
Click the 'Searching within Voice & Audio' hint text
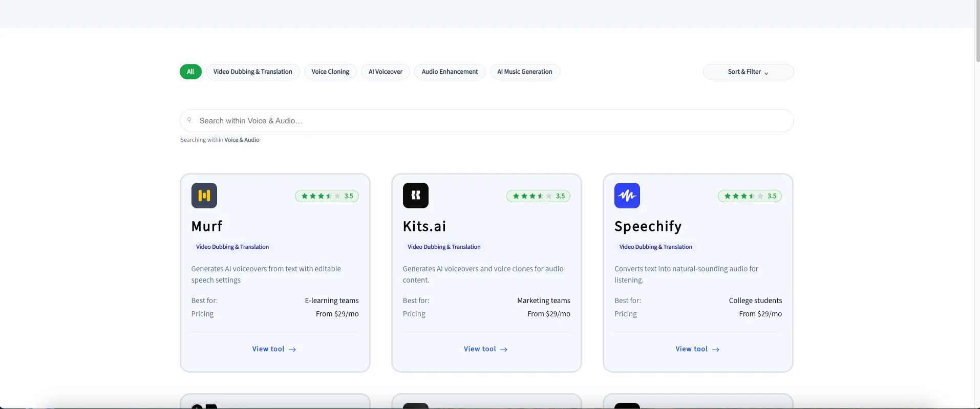point(220,140)
